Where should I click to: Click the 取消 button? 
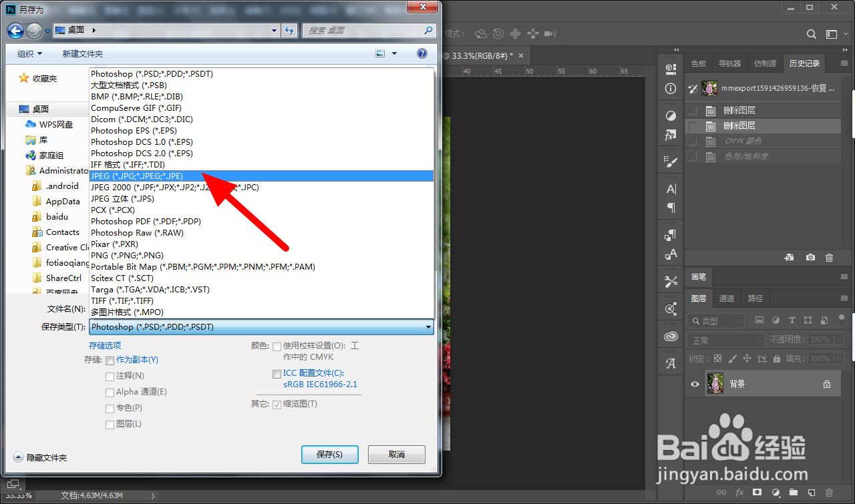(x=397, y=455)
